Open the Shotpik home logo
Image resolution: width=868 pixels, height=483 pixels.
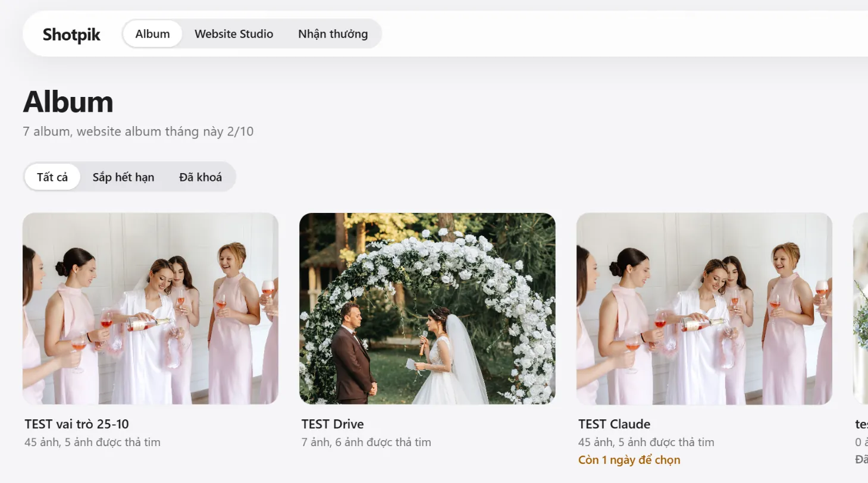(x=71, y=34)
